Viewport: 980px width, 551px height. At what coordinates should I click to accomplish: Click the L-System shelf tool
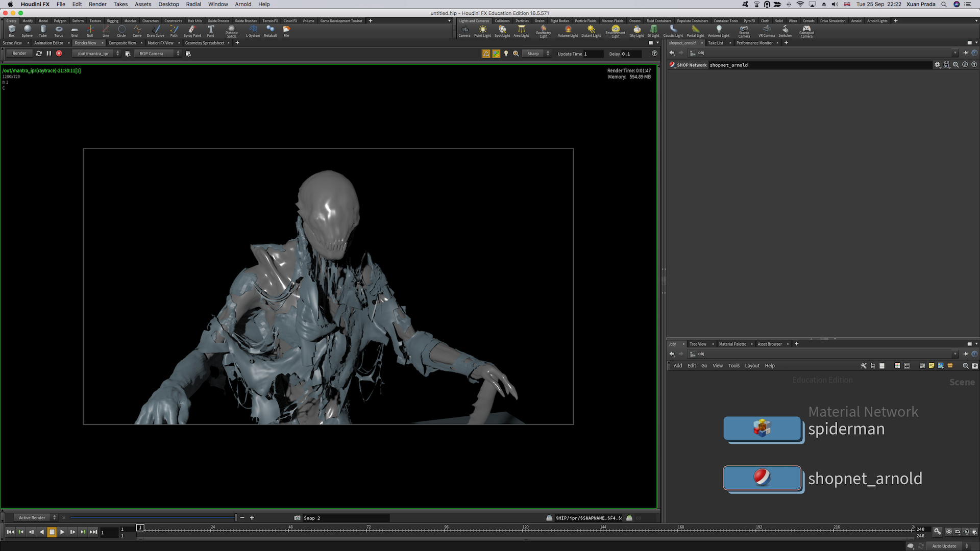253,31
